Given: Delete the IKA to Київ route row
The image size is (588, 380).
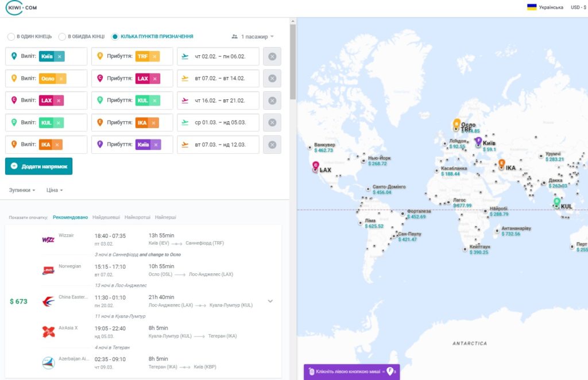Looking at the screenshot, I should 272,145.
